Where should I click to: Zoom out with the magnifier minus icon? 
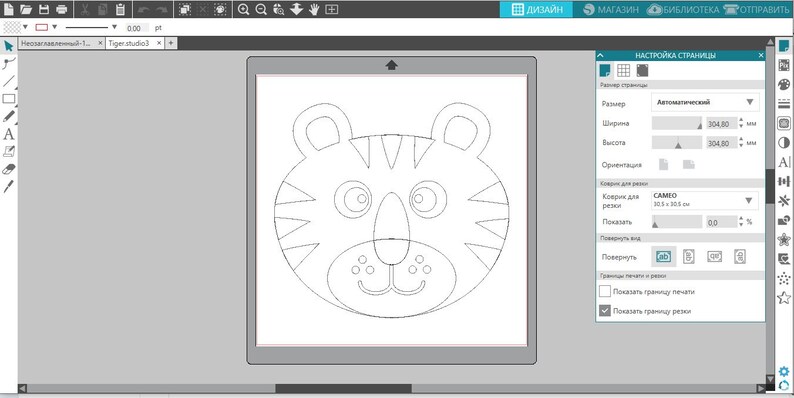261,9
